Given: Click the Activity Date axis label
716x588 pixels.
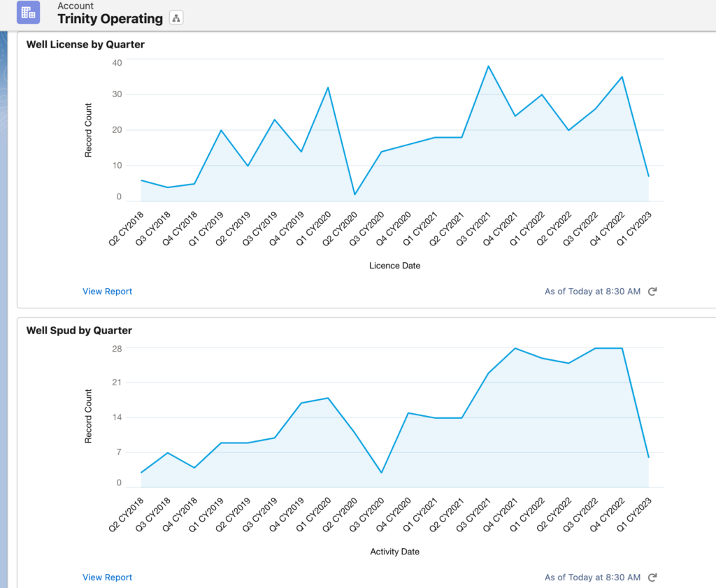Looking at the screenshot, I should (x=394, y=552).
